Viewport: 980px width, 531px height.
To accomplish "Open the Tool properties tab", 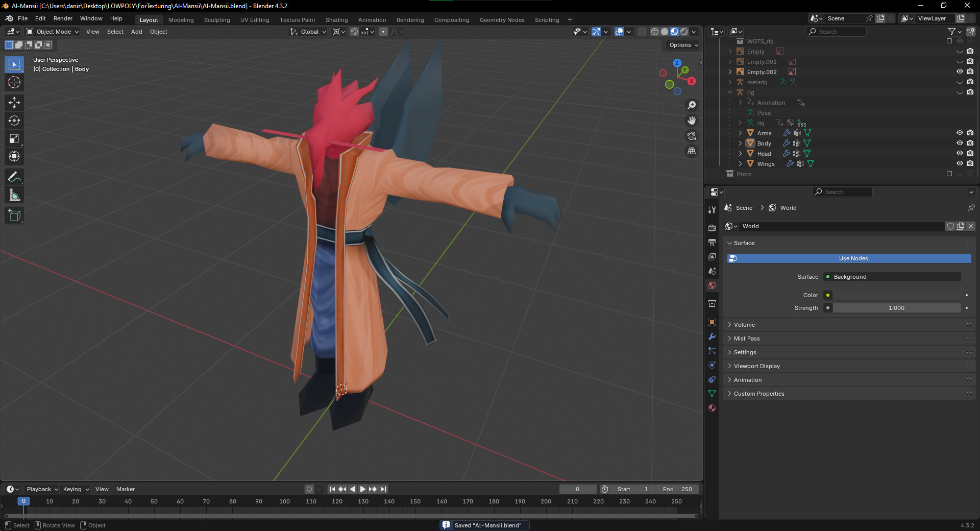I will tap(712, 210).
